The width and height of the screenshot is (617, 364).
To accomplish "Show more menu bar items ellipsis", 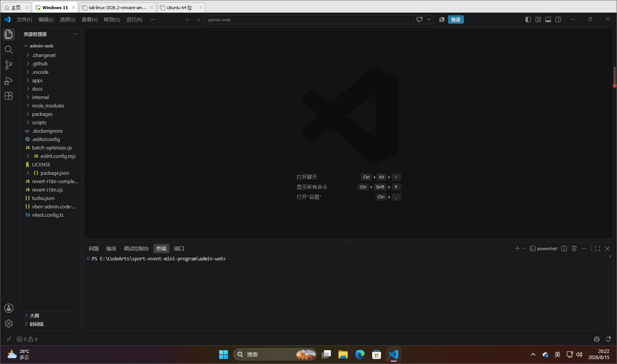I will [153, 19].
